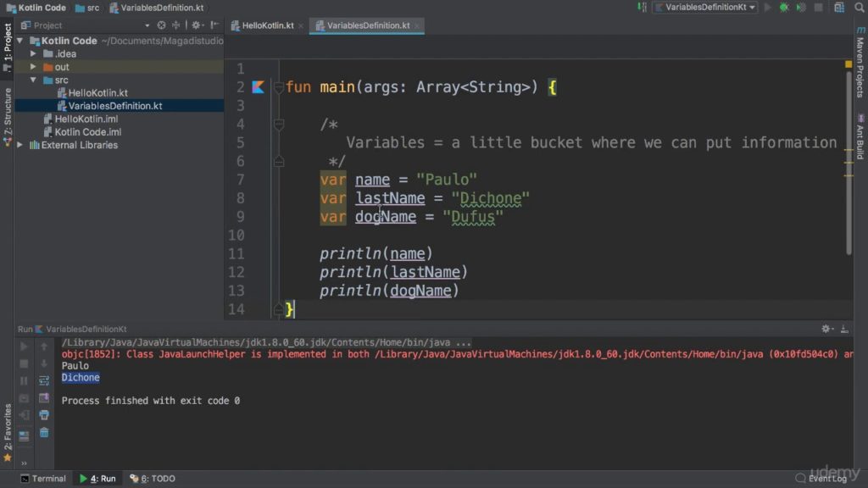This screenshot has height=488, width=868.
Task: Expand External Libraries node
Action: coord(20,145)
